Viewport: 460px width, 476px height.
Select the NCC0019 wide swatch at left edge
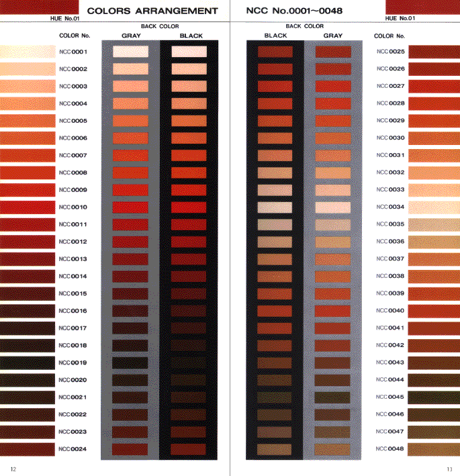(28, 363)
